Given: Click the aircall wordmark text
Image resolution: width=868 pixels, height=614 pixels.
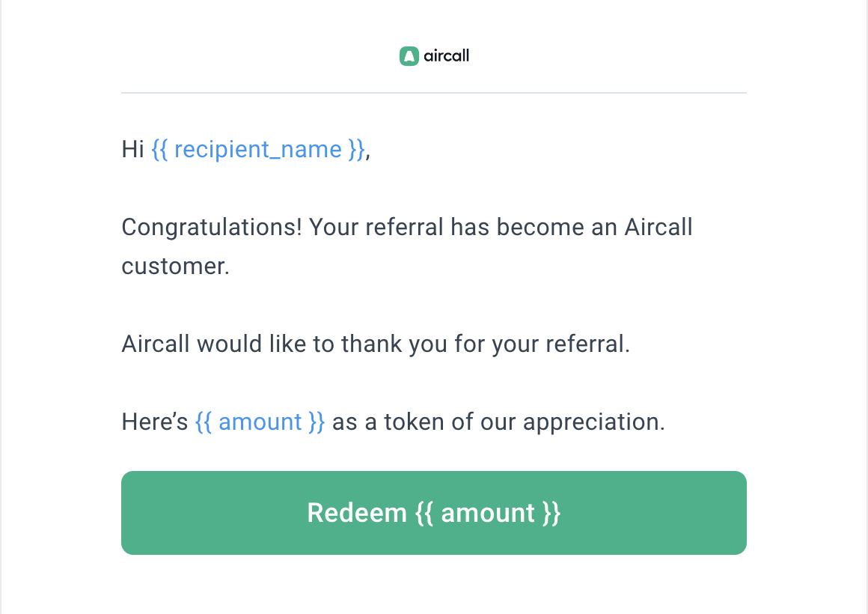Looking at the screenshot, I should tap(446, 56).
